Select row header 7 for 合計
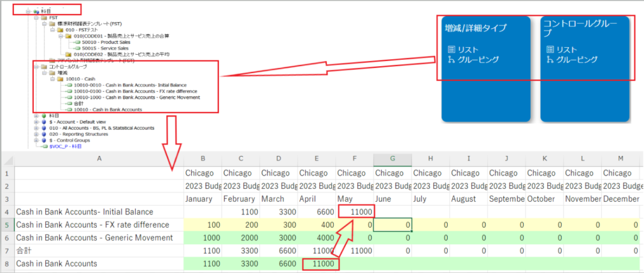The width and height of the screenshot is (644, 273). point(7,250)
